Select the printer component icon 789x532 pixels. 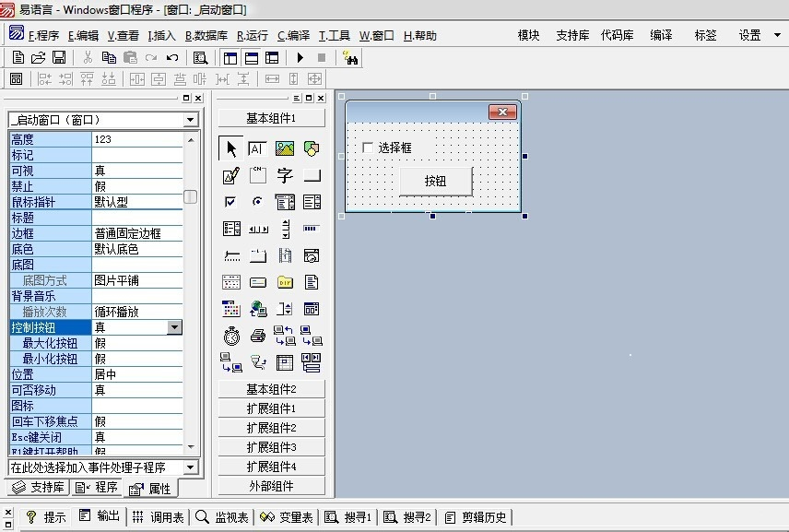click(258, 336)
